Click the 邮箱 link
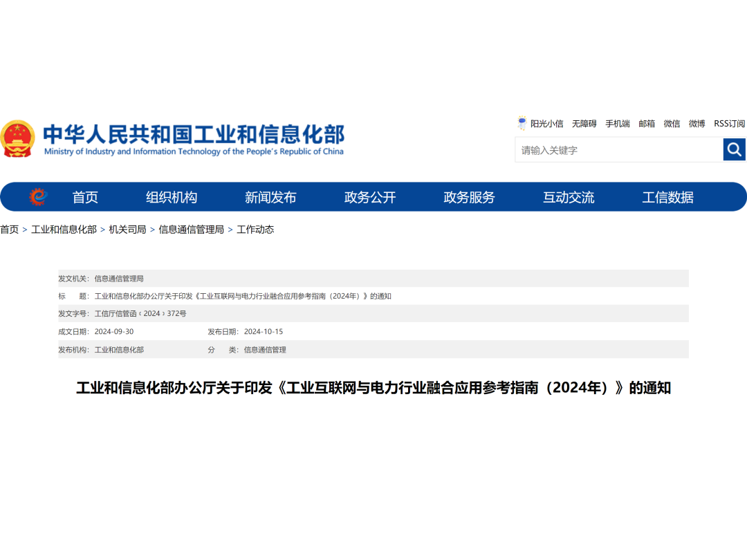This screenshot has width=747, height=560. pyautogui.click(x=647, y=124)
